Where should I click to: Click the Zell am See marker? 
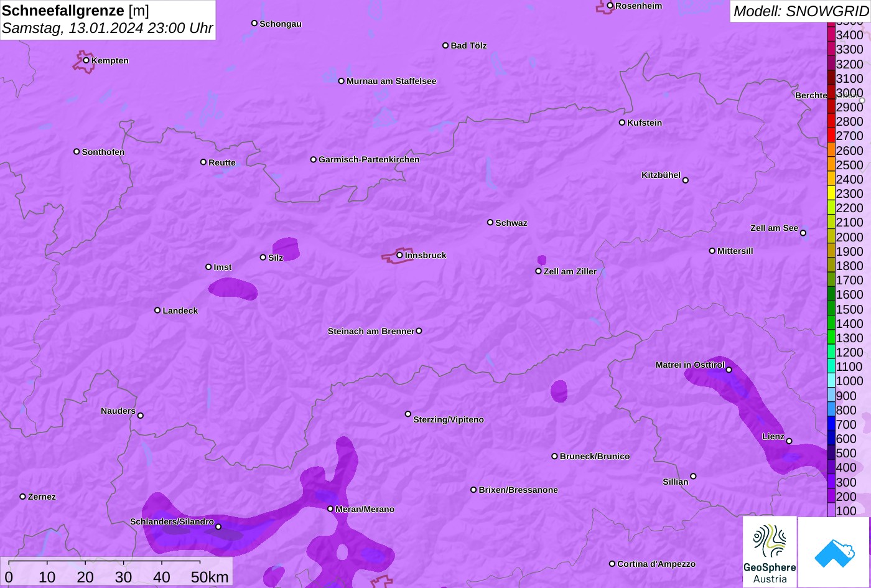point(803,233)
